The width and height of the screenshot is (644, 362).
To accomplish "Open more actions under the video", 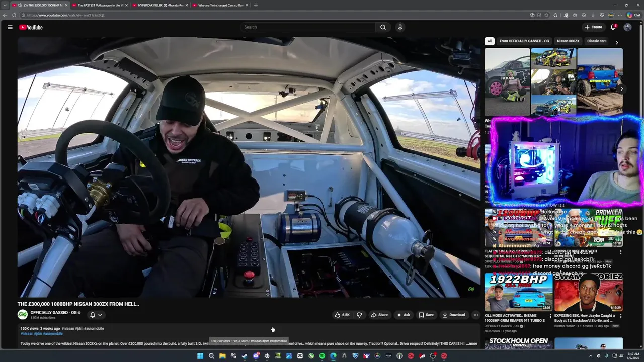I will [x=475, y=315].
